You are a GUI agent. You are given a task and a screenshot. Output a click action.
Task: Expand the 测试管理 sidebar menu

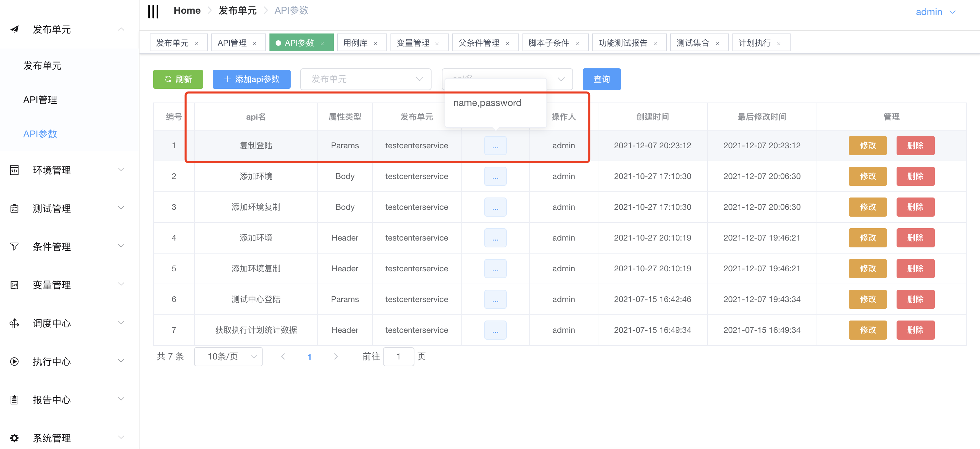pyautogui.click(x=121, y=207)
